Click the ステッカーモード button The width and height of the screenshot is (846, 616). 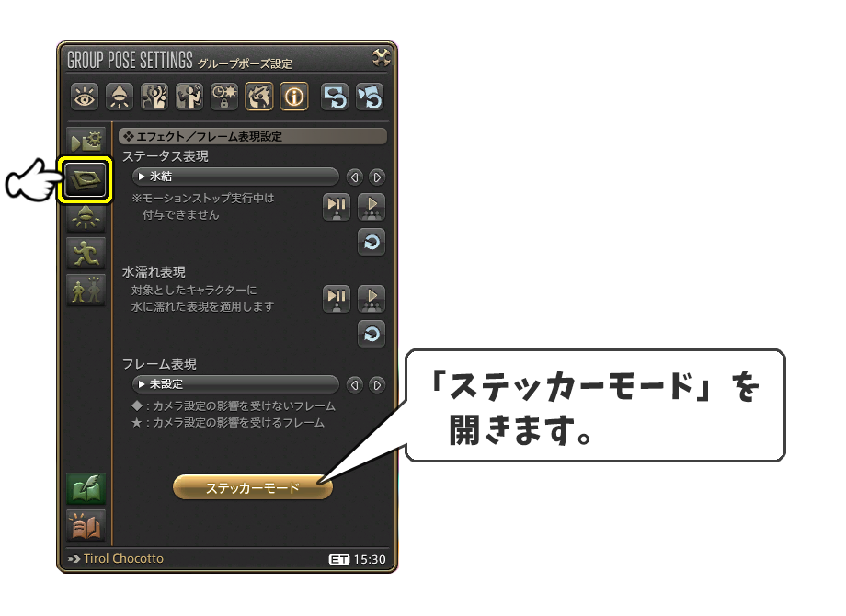click(x=253, y=487)
